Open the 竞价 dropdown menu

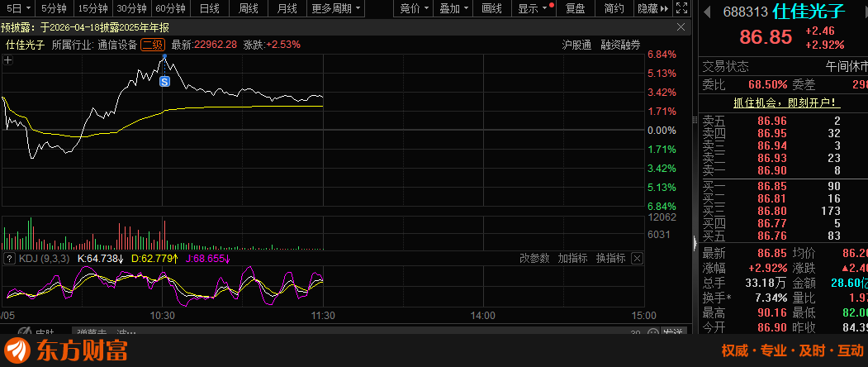pyautogui.click(x=414, y=8)
